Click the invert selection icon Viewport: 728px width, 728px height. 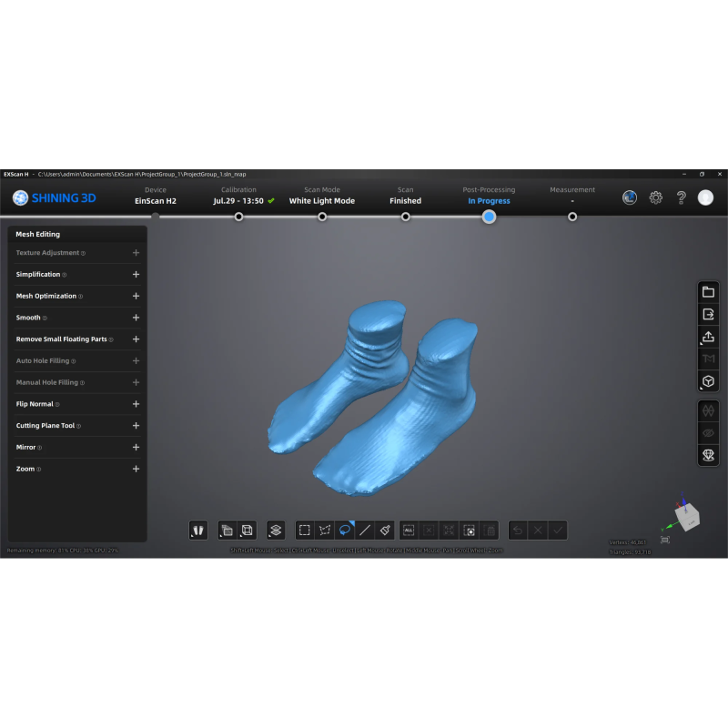coord(469,531)
